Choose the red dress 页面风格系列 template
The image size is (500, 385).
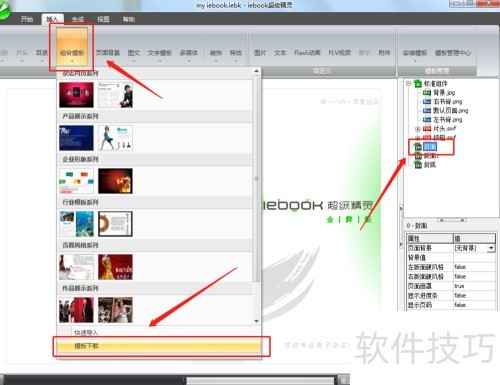point(115,267)
